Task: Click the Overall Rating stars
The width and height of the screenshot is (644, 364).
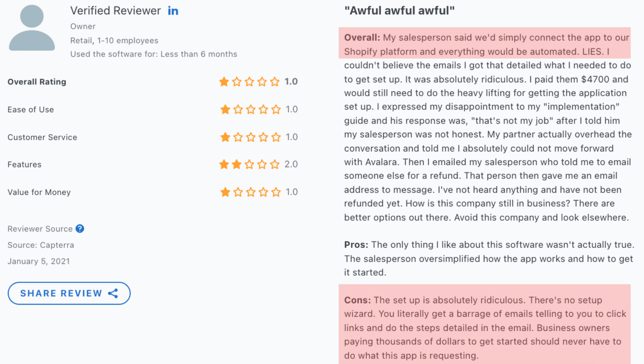Action: pos(249,82)
